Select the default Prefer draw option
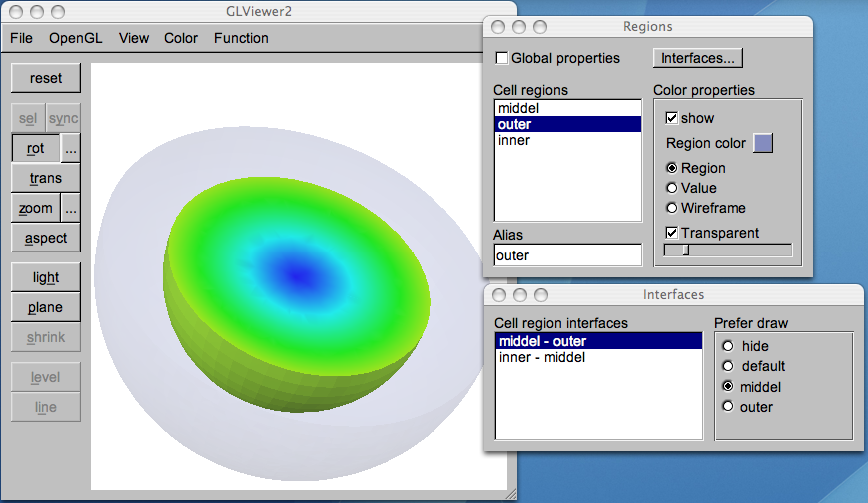 tap(728, 366)
